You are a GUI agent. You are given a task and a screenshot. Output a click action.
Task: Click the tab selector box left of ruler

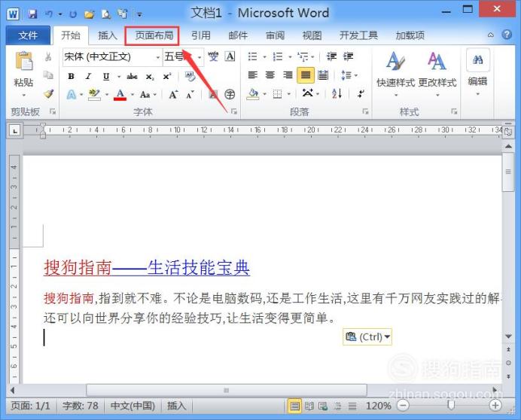15,131
